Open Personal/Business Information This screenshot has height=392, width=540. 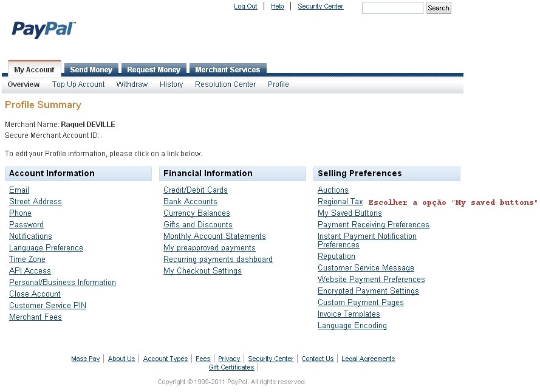[63, 282]
